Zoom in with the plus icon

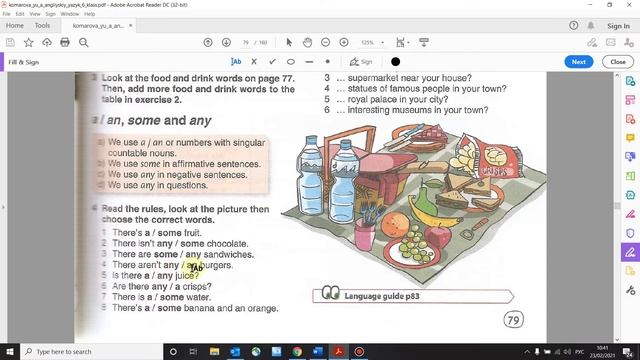pyautogui.click(x=344, y=42)
